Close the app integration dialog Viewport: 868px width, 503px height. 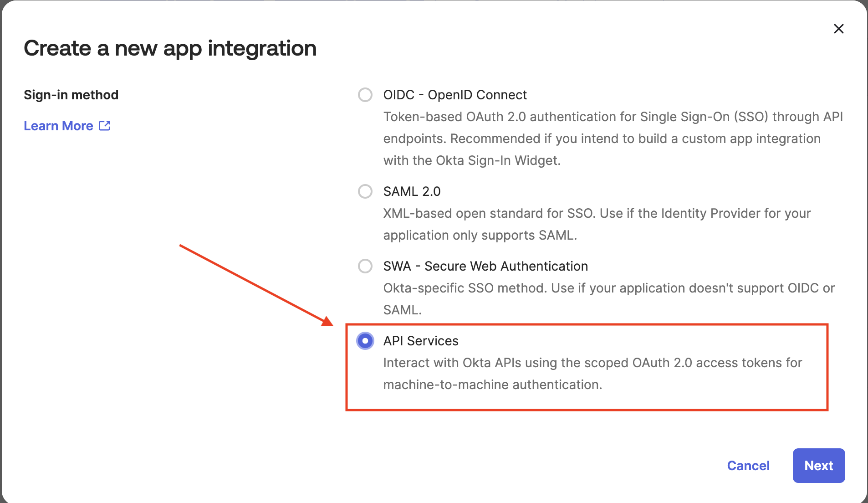click(x=838, y=29)
